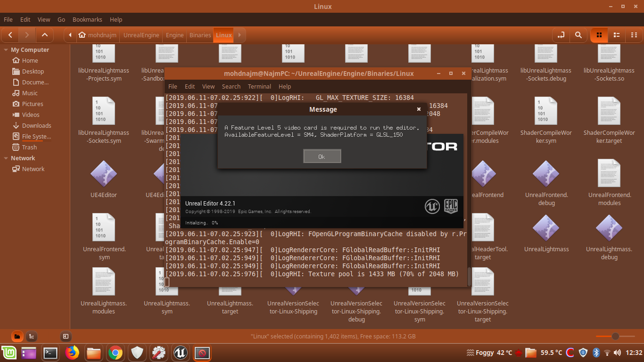Open the Terminal menu in the terminal window
644x362 pixels.
pyautogui.click(x=259, y=86)
